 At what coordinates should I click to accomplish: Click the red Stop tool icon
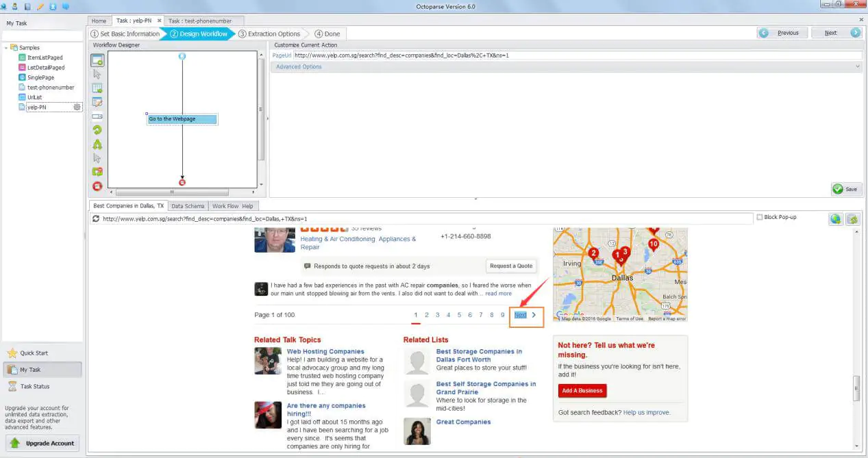[97, 186]
